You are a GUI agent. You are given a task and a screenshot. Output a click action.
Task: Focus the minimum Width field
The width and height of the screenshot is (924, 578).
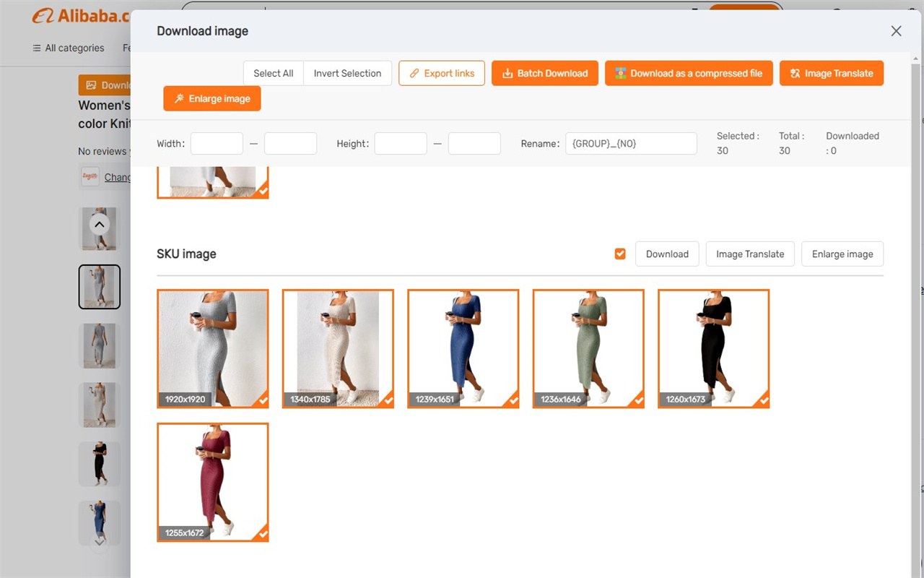click(x=217, y=143)
